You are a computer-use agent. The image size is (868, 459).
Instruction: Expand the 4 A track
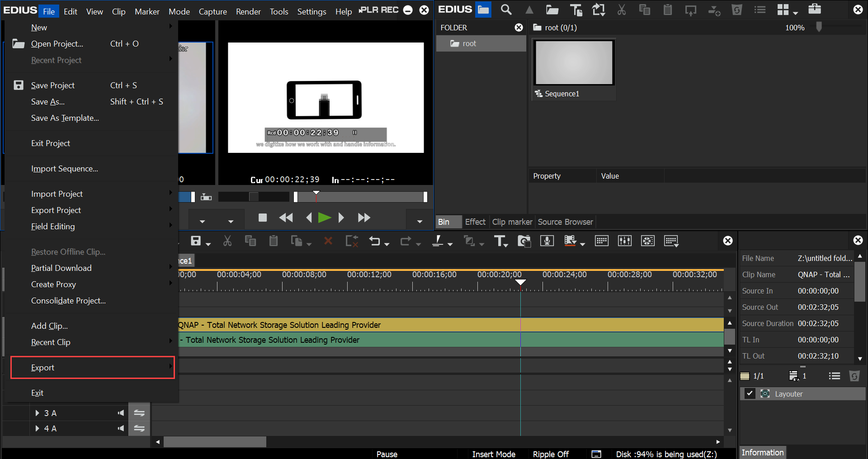pyautogui.click(x=37, y=428)
